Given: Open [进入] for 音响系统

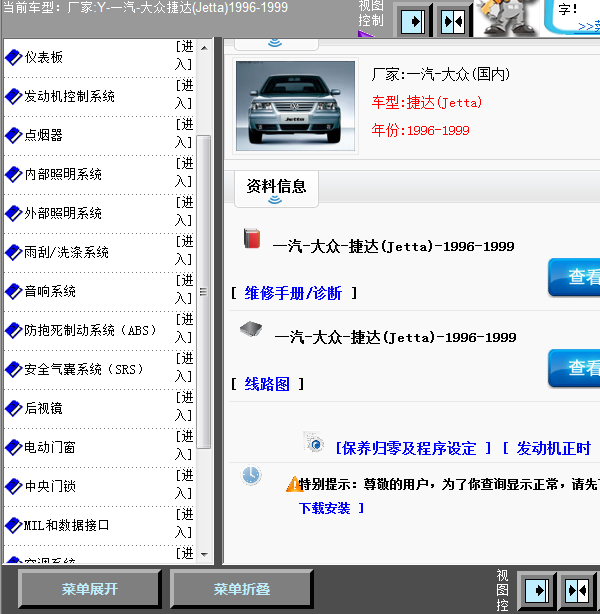Looking at the screenshot, I should [x=184, y=289].
